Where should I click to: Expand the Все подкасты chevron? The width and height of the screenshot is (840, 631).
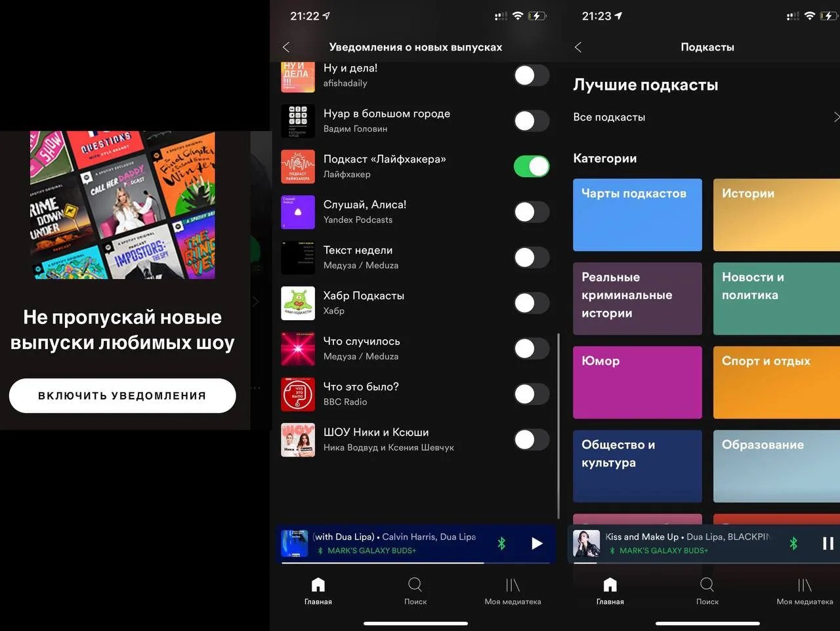[836, 117]
